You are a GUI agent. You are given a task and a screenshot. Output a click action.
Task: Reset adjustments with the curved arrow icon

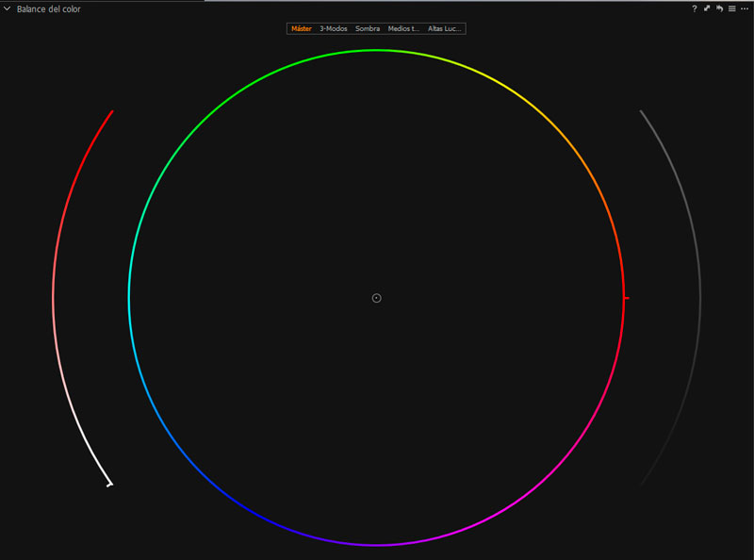[719, 8]
